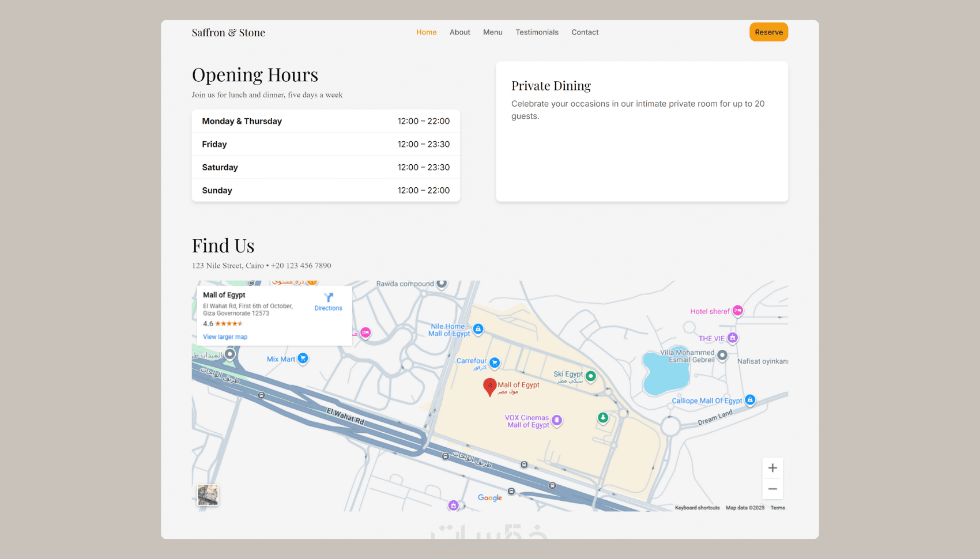Click the Directions link text
Screen dimensions: 980x559
[x=329, y=308]
